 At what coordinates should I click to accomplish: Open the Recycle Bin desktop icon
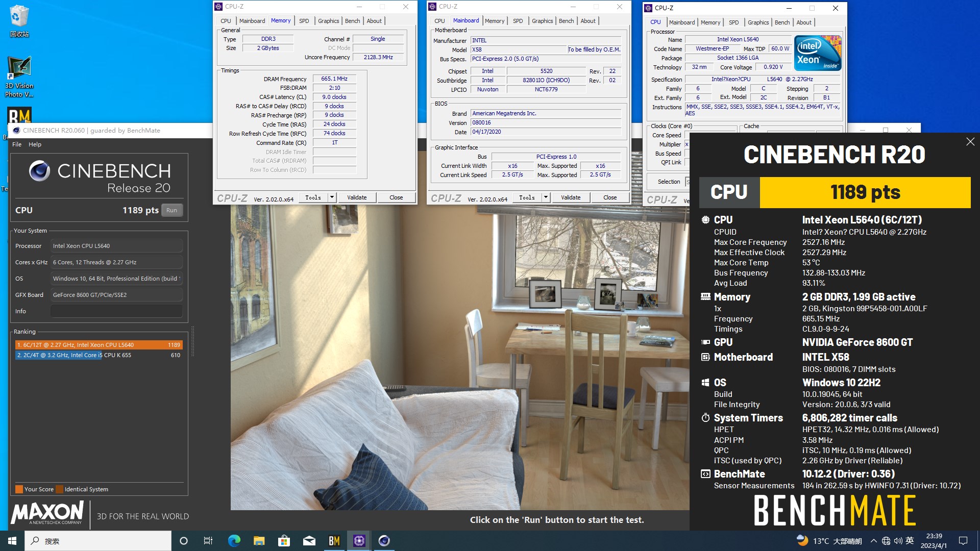click(x=19, y=20)
